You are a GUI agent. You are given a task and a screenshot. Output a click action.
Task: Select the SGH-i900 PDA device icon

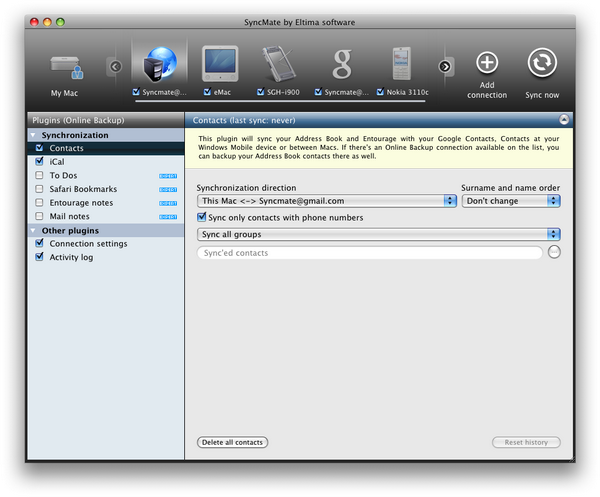[278, 64]
